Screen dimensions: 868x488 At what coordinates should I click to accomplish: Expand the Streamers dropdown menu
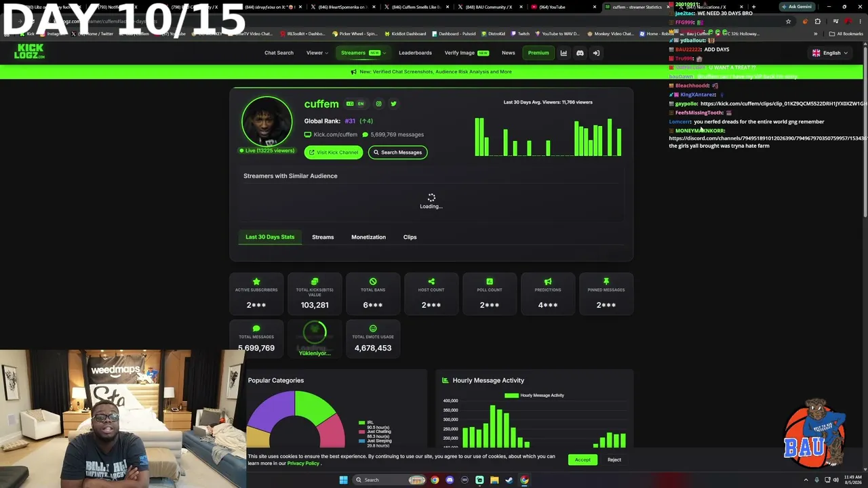[363, 53]
